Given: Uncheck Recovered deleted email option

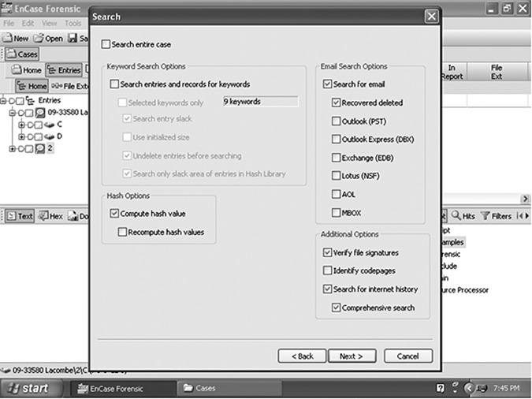Looking at the screenshot, I should (x=336, y=103).
